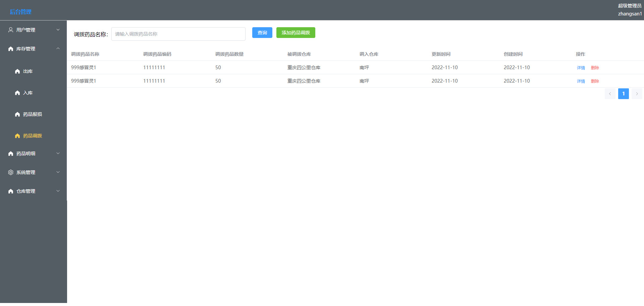644x306 pixels.
Task: Click 999感冒灵1 in the first row
Action: (x=84, y=68)
